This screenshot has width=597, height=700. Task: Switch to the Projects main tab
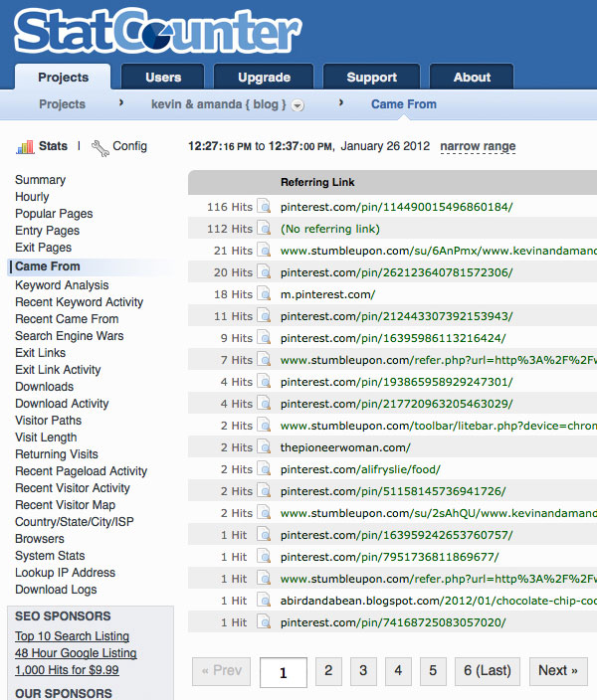tap(63, 77)
